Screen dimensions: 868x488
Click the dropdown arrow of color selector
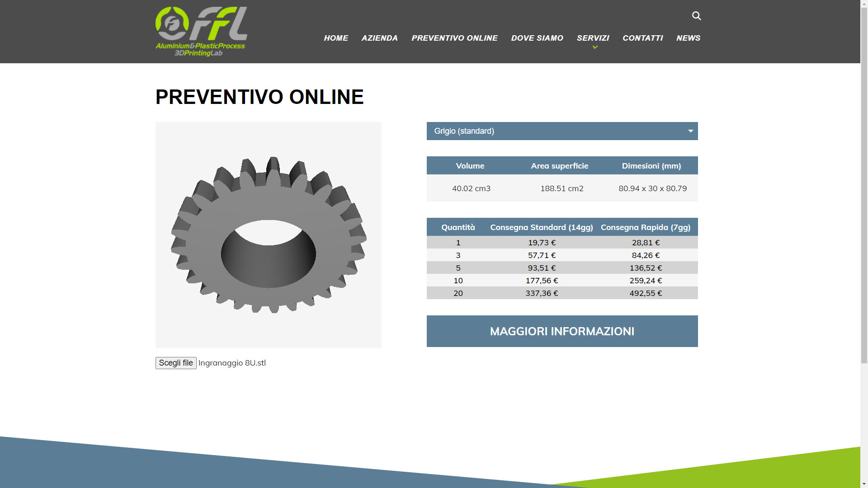click(x=690, y=131)
